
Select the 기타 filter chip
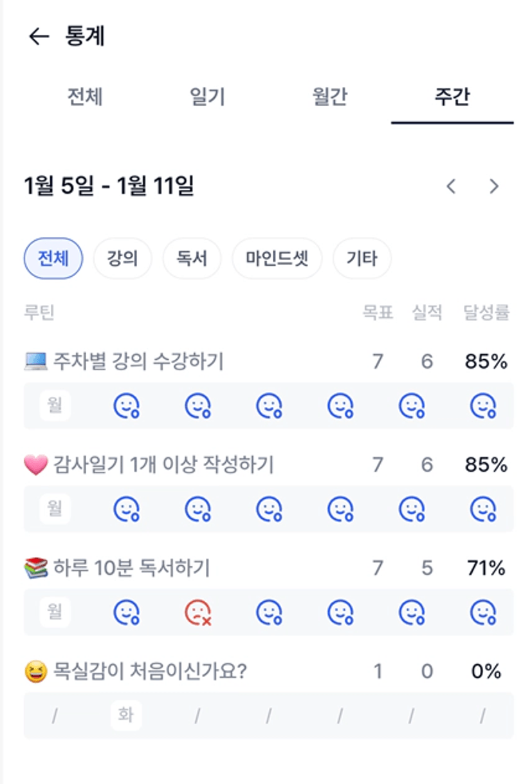362,259
